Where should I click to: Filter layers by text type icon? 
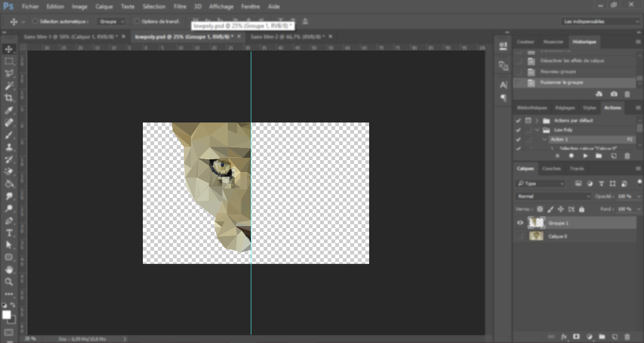click(x=601, y=184)
